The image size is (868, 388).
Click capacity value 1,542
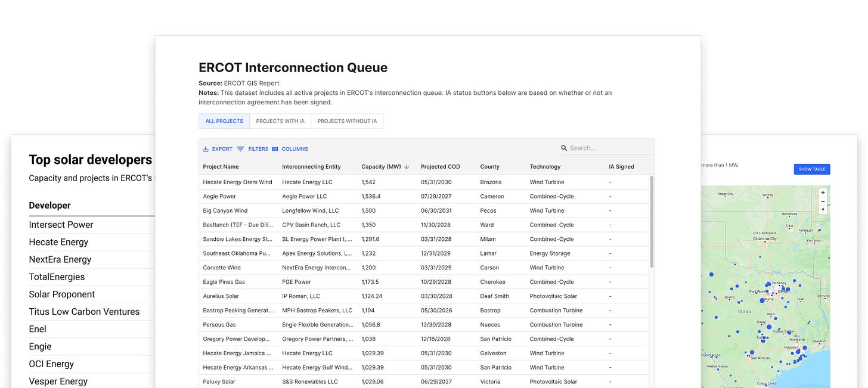368,182
